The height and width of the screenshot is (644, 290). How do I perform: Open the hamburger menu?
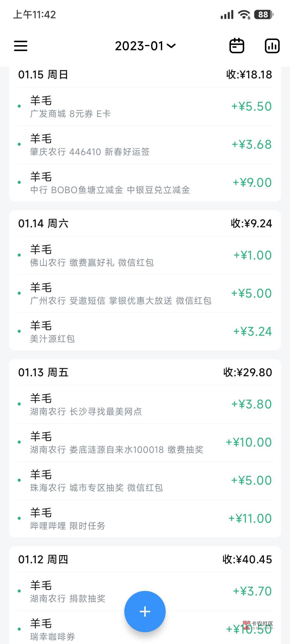[x=21, y=46]
